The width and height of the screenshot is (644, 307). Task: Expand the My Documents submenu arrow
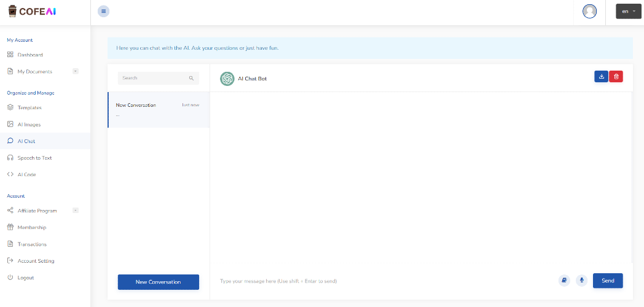(75, 71)
